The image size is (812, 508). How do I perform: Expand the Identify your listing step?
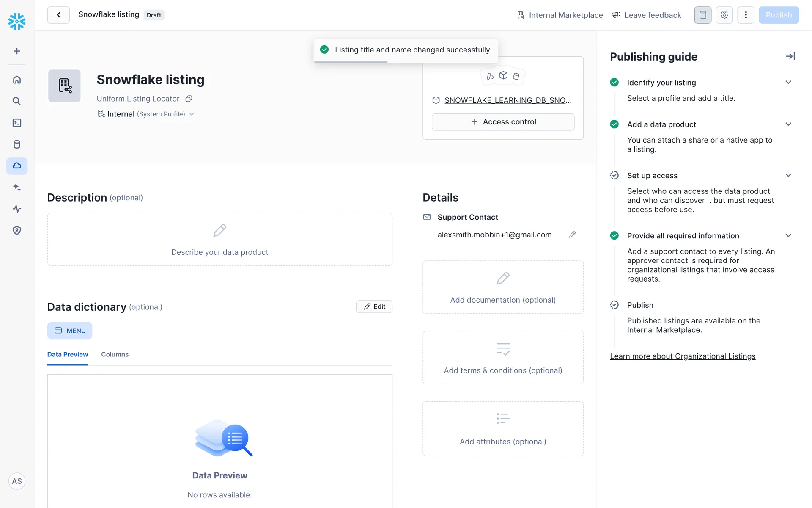(x=788, y=83)
